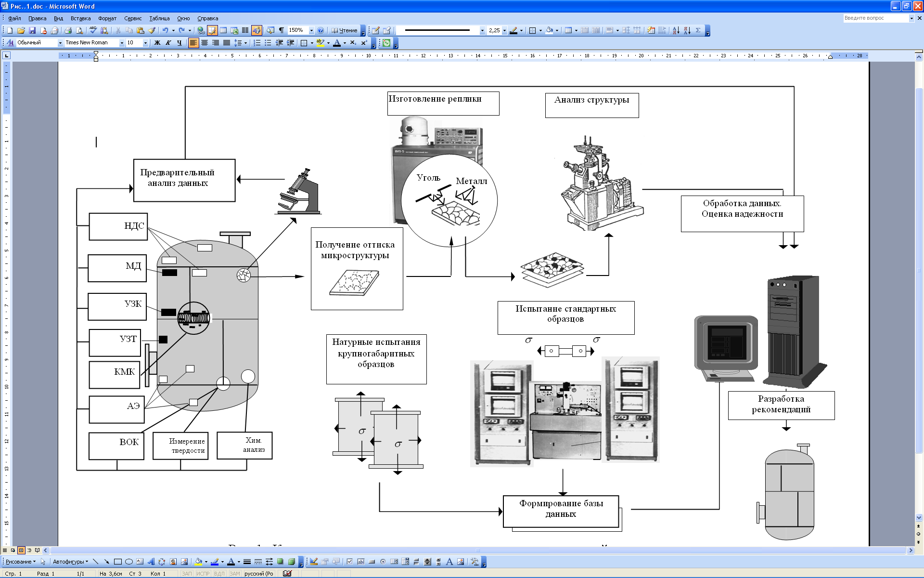The image size is (924, 578).
Task: Click the vertical scrollbar down arrow
Action: [919, 518]
